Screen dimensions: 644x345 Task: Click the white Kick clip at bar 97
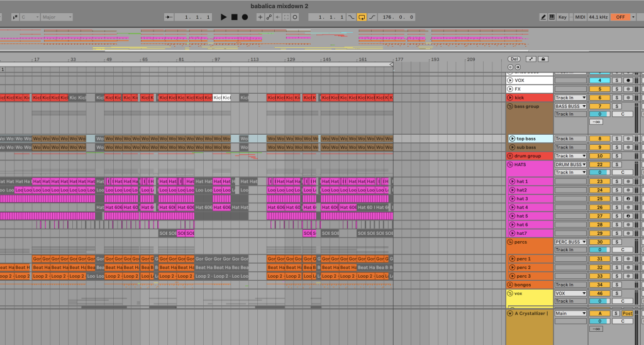tap(217, 98)
